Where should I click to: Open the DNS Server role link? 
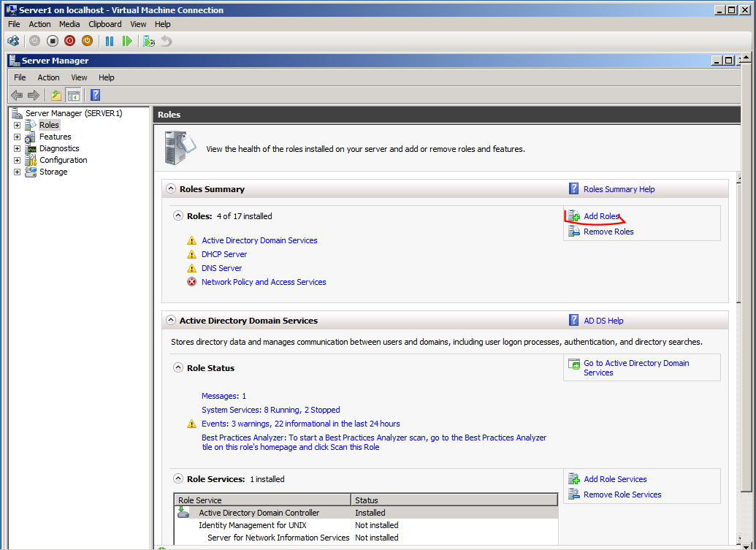(222, 269)
